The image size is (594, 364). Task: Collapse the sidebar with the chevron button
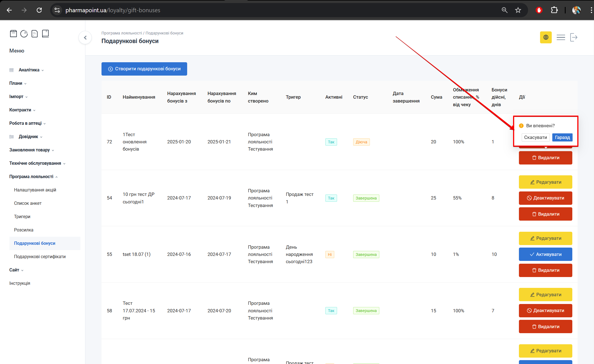pos(85,38)
